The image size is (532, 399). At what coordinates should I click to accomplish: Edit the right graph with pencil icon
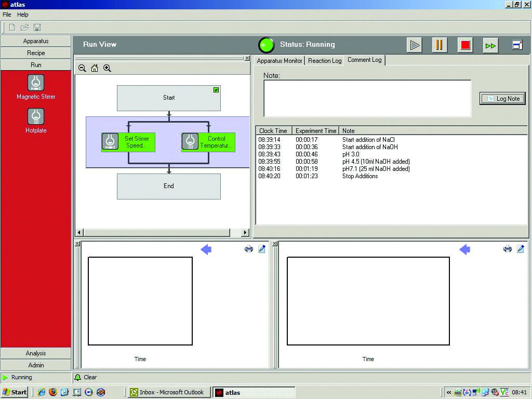(521, 249)
